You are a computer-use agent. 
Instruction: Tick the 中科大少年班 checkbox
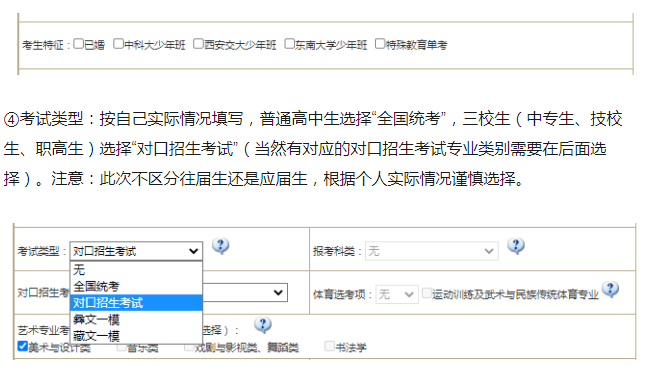pos(118,44)
